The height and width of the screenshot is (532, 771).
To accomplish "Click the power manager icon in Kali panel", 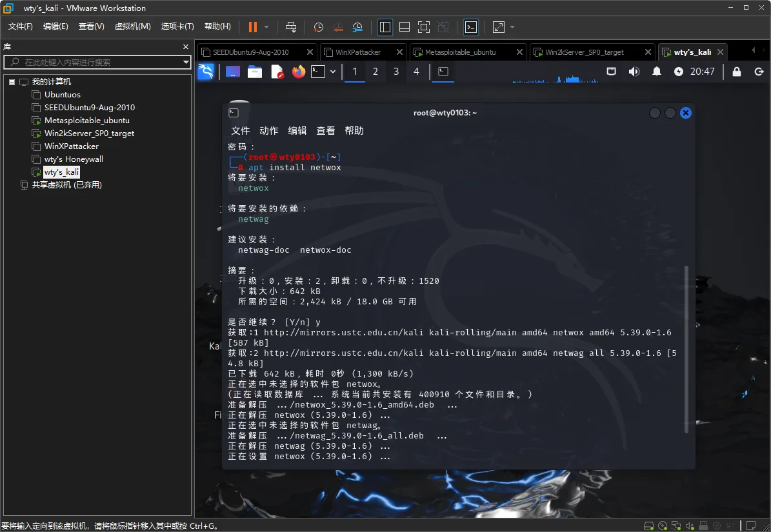I will (x=679, y=72).
